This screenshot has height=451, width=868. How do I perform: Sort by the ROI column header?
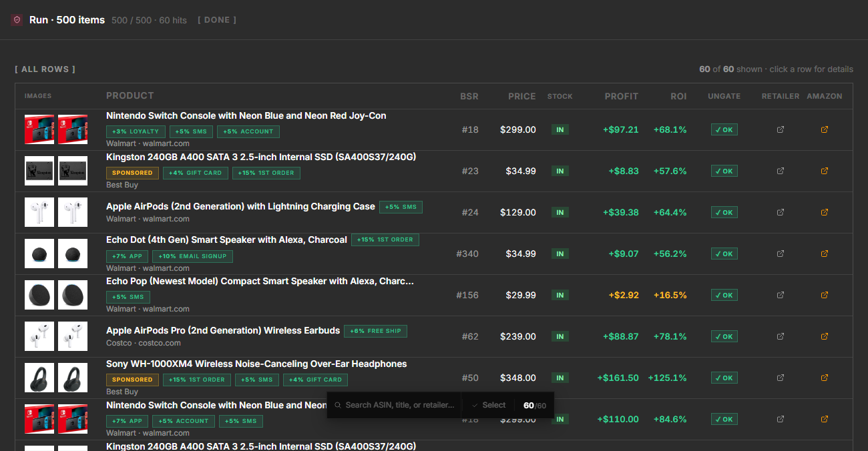pos(678,96)
